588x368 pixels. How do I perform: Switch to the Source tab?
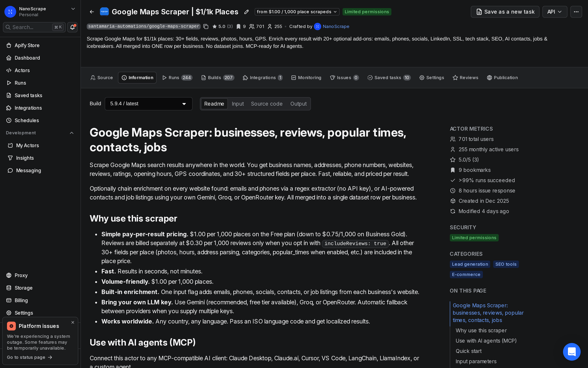pos(102,78)
